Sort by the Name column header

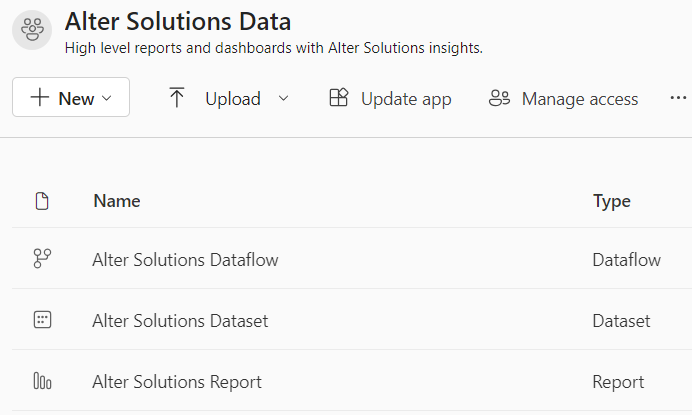[116, 201]
